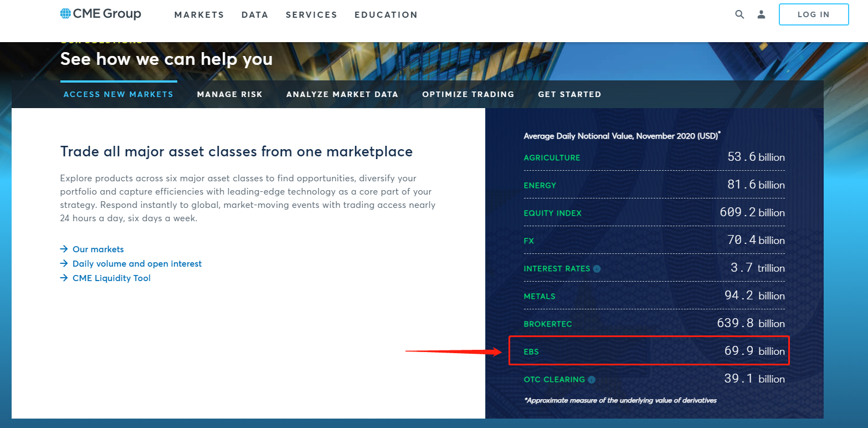Viewport: 868px width, 428px height.
Task: Open the SERVICES menu
Action: pyautogui.click(x=311, y=15)
